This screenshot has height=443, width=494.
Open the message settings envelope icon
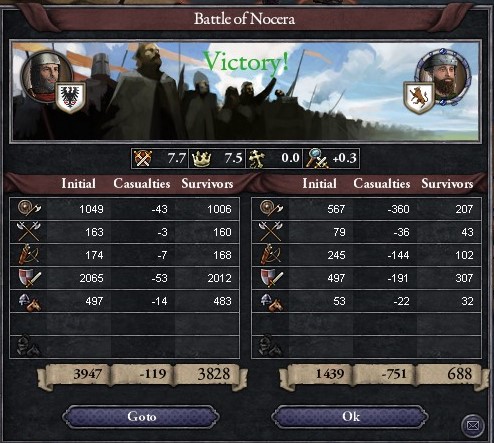pyautogui.click(x=473, y=425)
